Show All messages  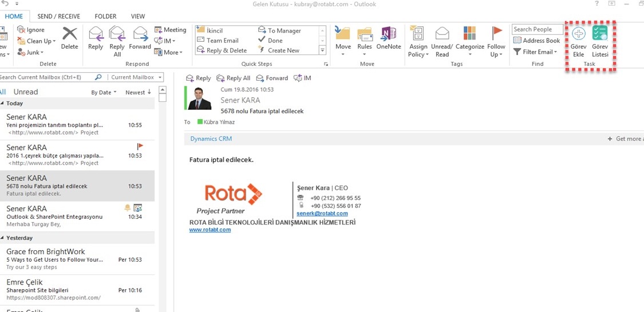(x=2, y=92)
